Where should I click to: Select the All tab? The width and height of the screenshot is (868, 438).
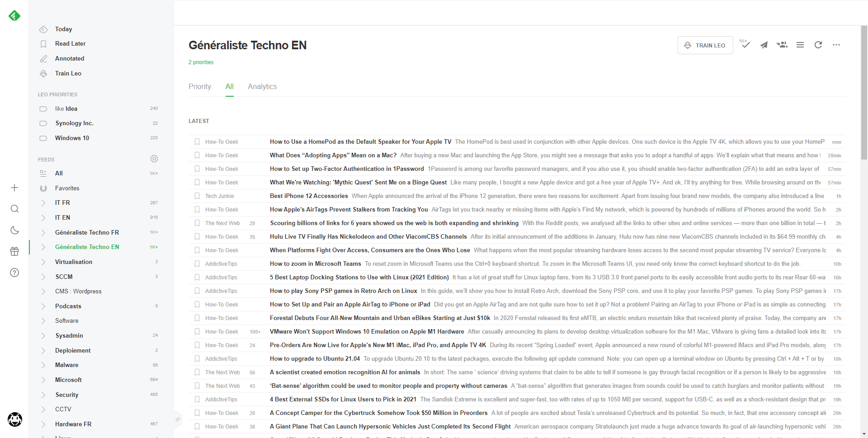coord(230,86)
